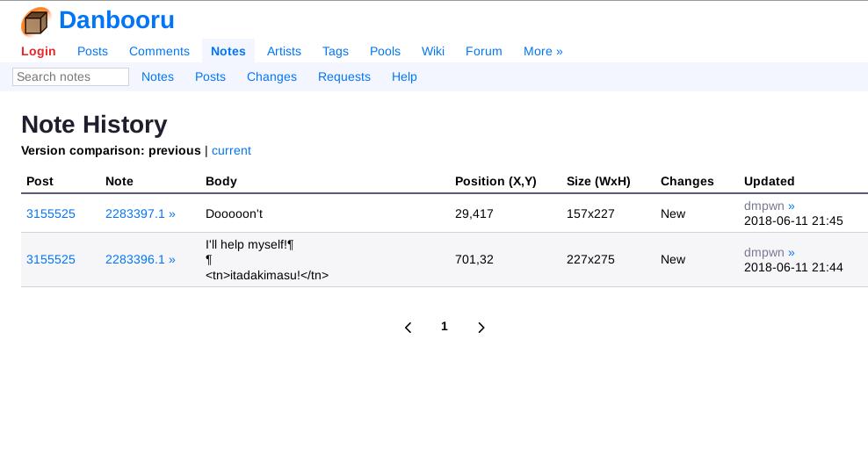Switch version comparison to current
Viewport: 868px width, 455px height.
231,150
